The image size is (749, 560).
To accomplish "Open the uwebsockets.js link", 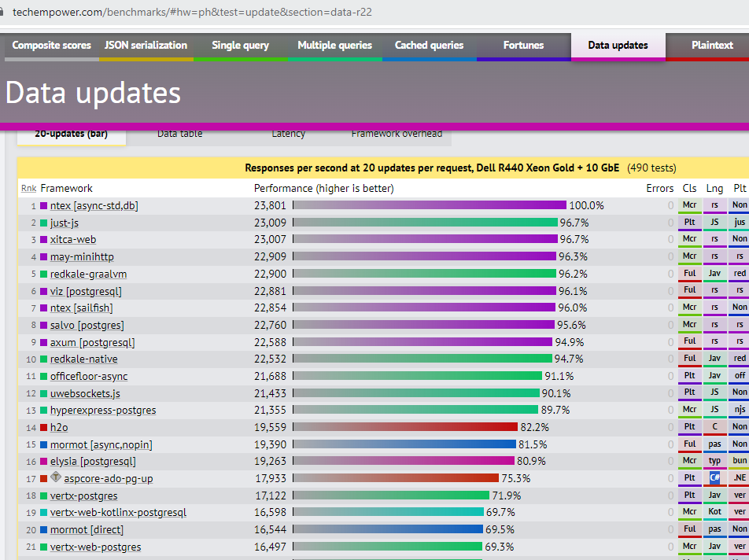I will [x=85, y=393].
